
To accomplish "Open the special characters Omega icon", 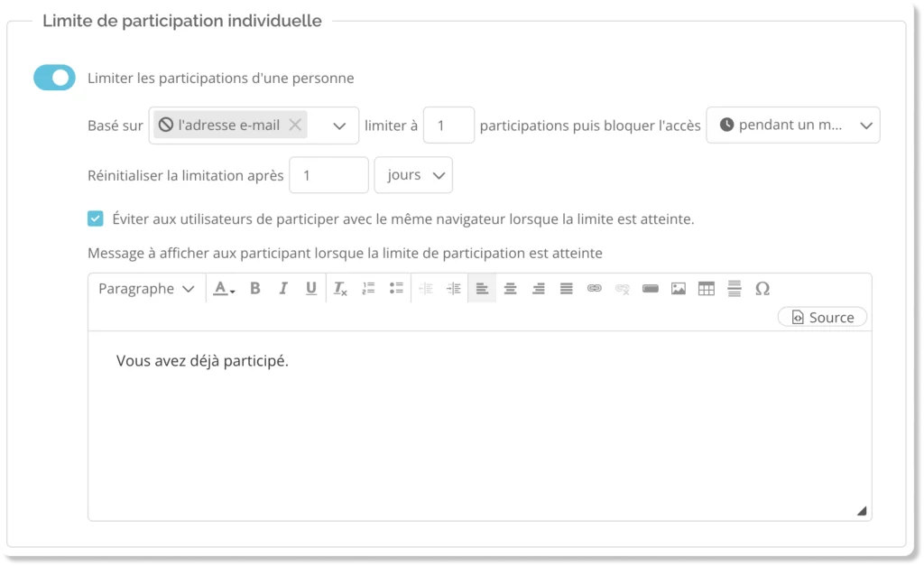I will [x=762, y=289].
